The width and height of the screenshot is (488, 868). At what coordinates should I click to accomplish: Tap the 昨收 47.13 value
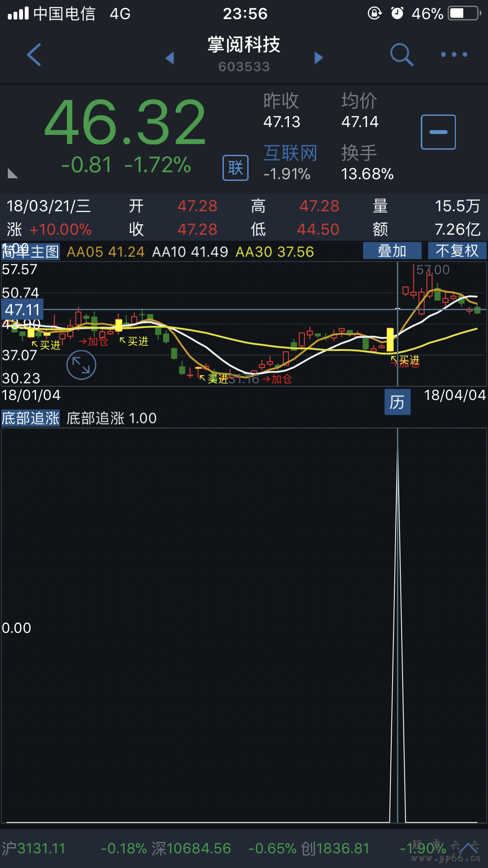point(282,122)
